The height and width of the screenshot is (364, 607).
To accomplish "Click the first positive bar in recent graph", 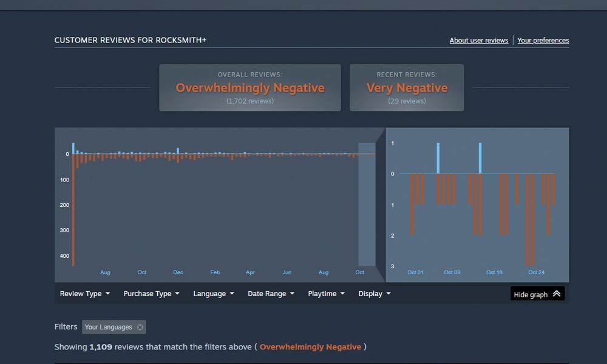I will [x=438, y=158].
